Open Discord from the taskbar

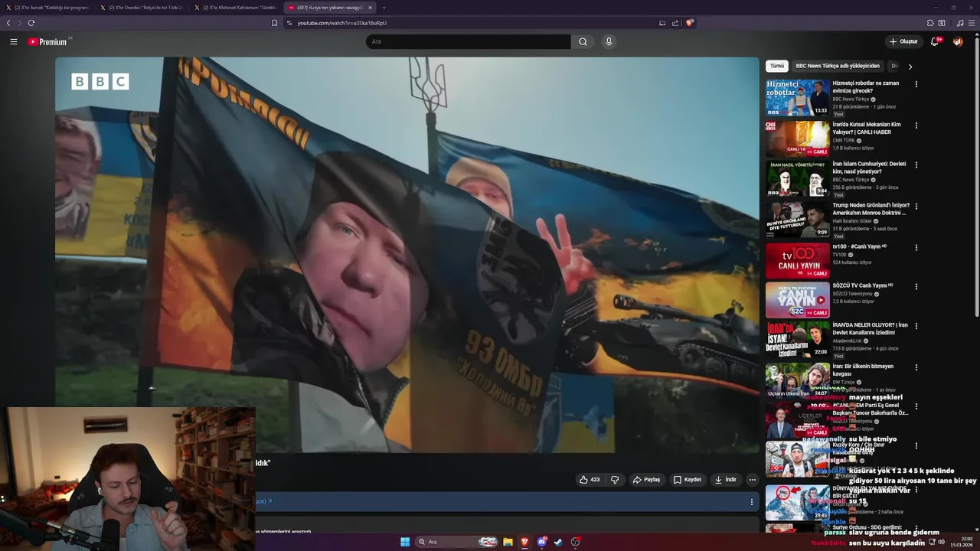pyautogui.click(x=542, y=542)
